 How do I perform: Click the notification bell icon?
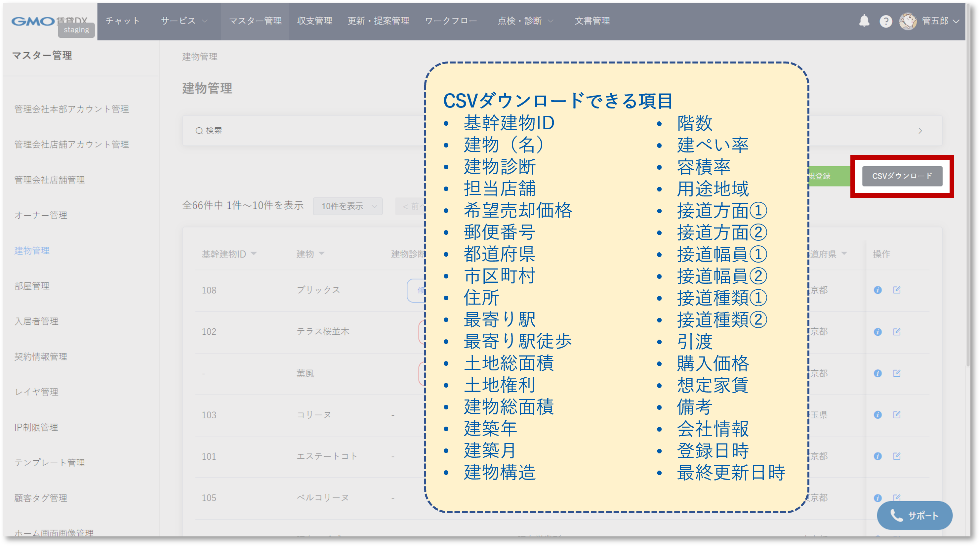coord(864,21)
